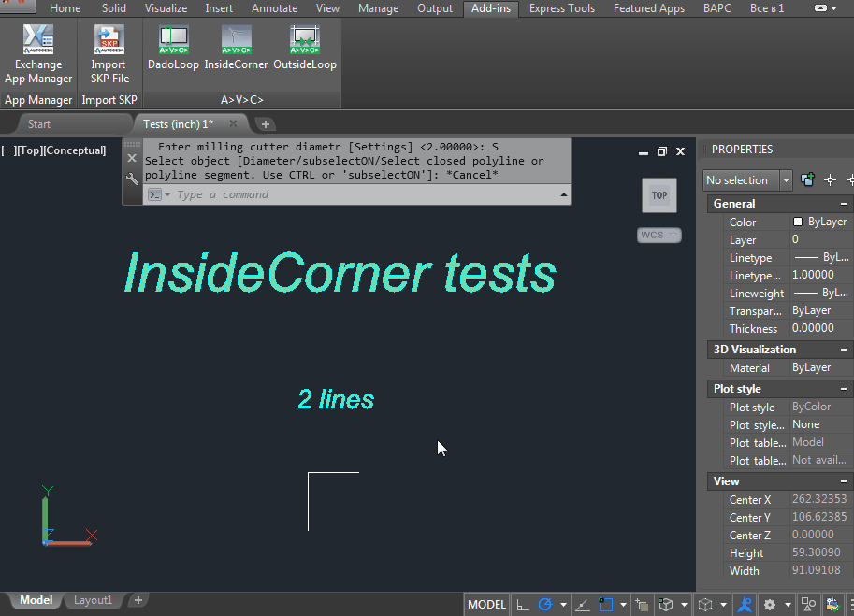The width and height of the screenshot is (854, 616).
Task: Toggle annotation visibility icon in status bar
Action: (745, 604)
